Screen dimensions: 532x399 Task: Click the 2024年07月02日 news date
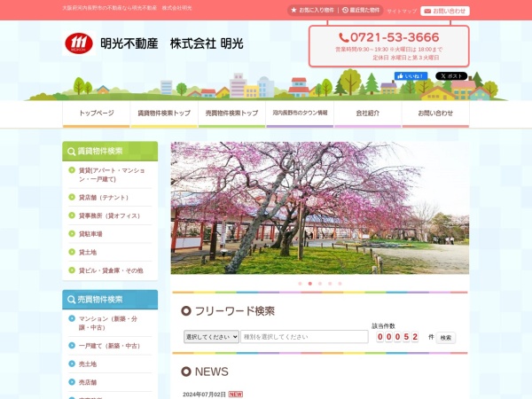click(204, 395)
